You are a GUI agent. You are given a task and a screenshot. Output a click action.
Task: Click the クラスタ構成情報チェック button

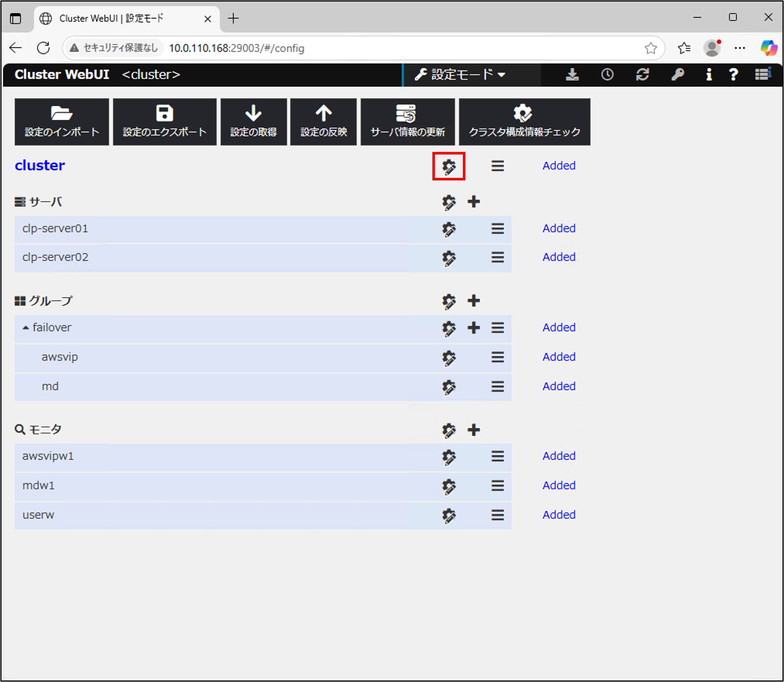524,122
